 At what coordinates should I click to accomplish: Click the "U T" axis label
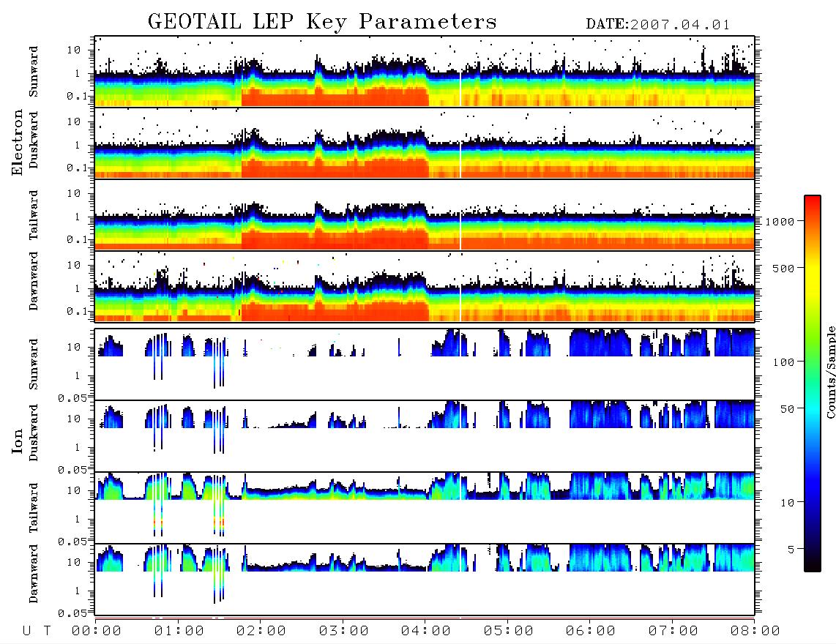point(37,631)
